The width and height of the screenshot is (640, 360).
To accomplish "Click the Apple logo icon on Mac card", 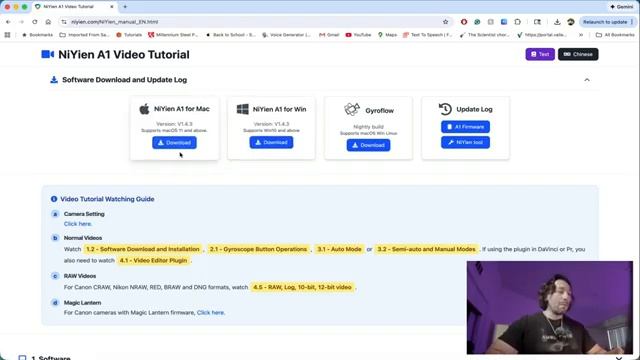I will pyautogui.click(x=144, y=109).
